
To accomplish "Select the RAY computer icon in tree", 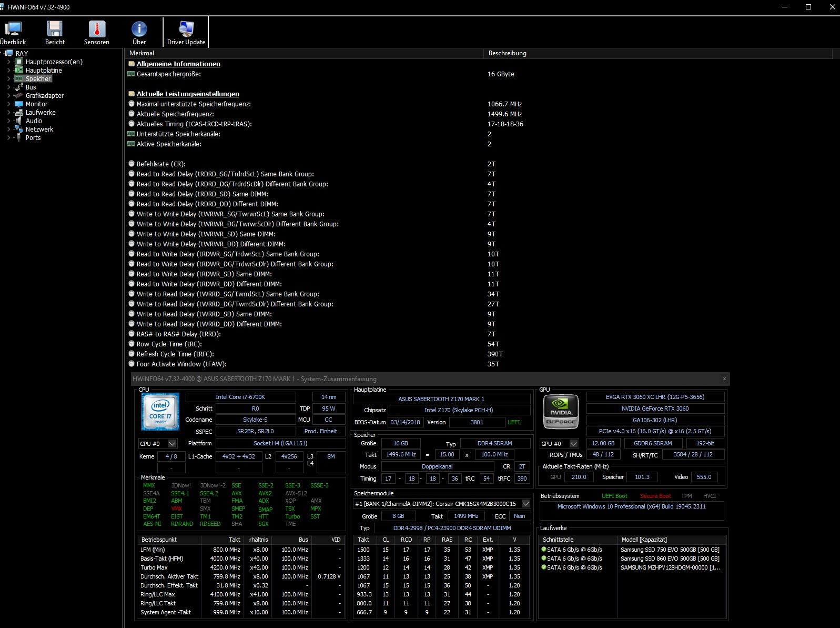I will 9,53.
